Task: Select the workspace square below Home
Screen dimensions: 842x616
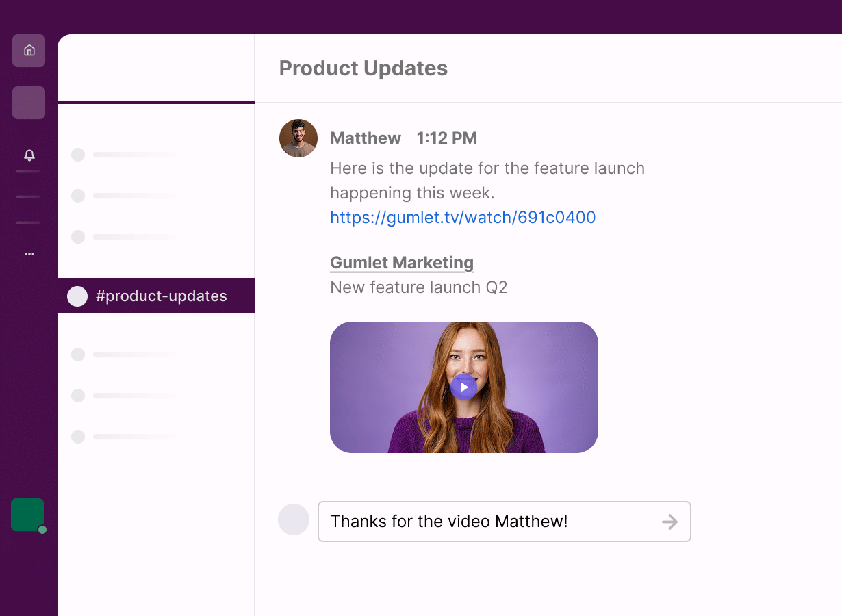Action: coord(29,103)
